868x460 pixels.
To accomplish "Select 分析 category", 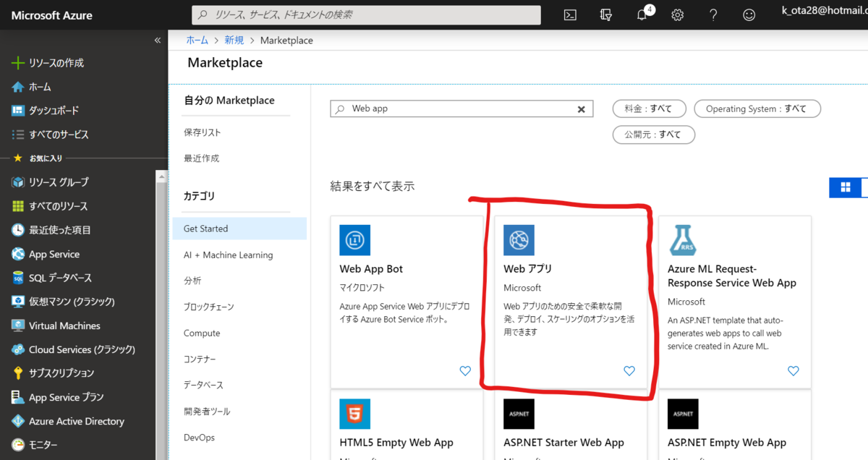I will click(x=192, y=281).
